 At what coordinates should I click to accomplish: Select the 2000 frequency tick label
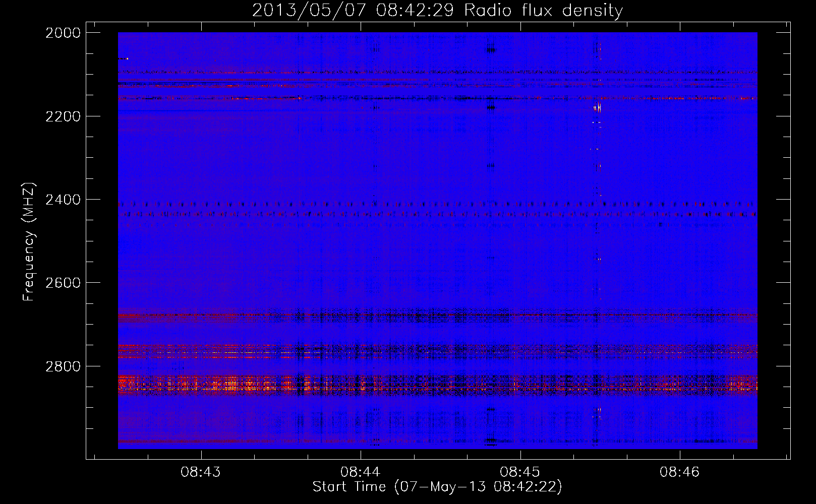(63, 33)
